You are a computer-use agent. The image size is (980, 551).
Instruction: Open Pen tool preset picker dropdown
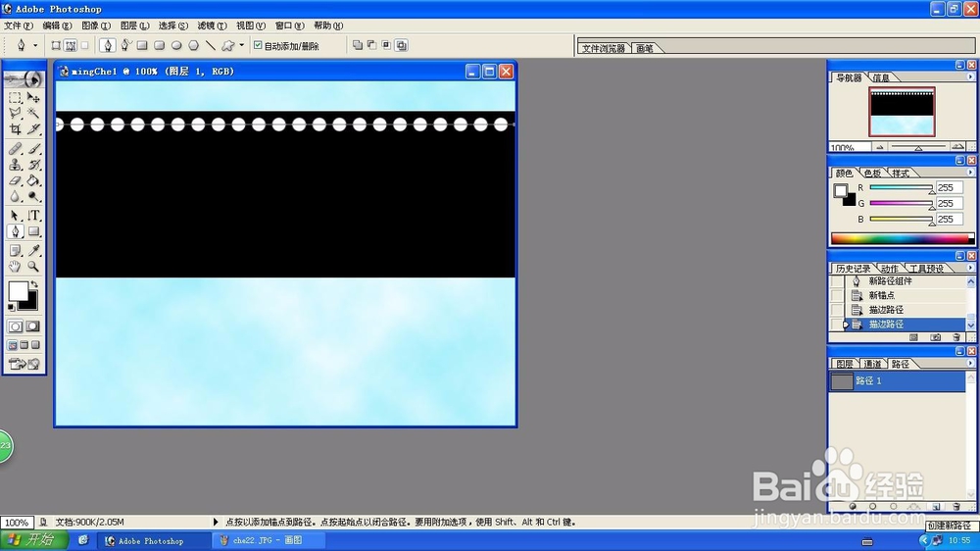[35, 45]
